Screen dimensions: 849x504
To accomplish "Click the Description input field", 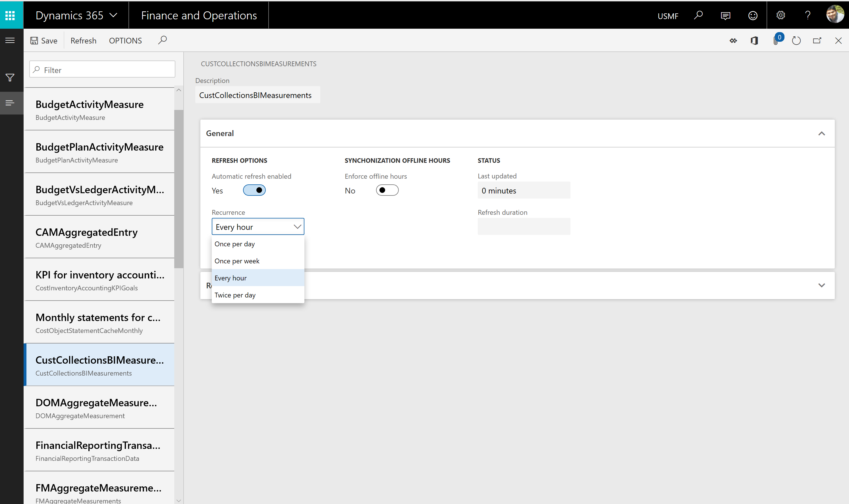I will point(257,95).
